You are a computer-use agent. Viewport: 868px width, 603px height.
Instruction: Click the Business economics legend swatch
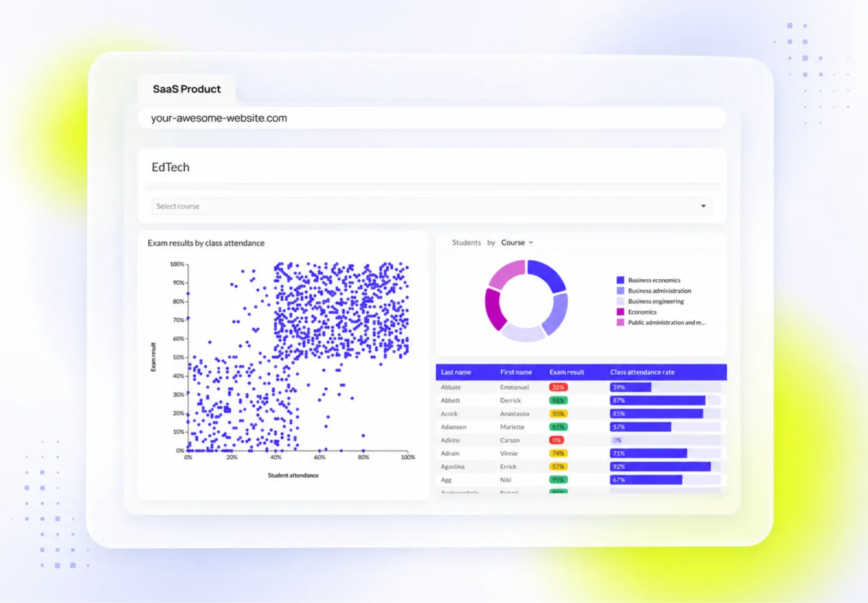click(x=620, y=280)
